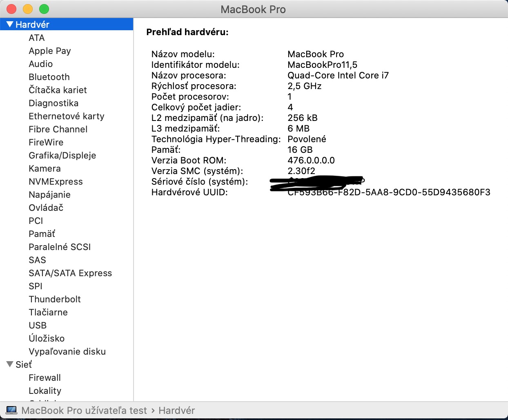Collapse the Hardvér disclosure triangle

point(10,25)
